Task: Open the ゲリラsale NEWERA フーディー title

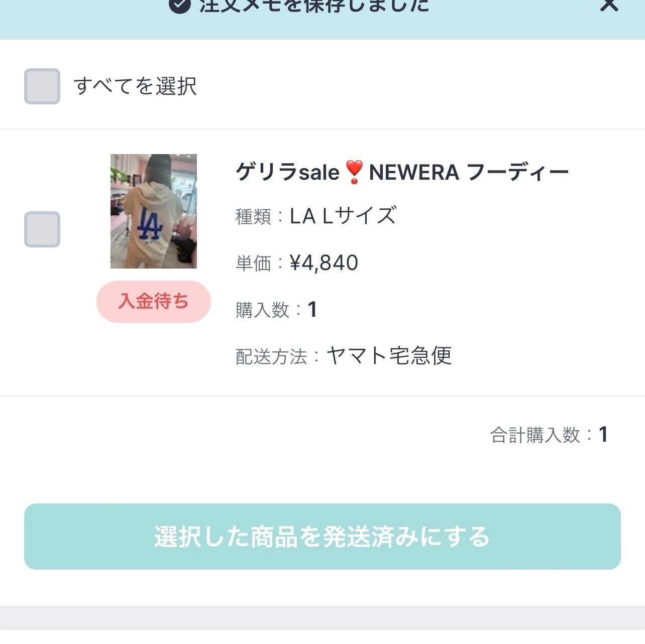Action: pyautogui.click(x=402, y=173)
